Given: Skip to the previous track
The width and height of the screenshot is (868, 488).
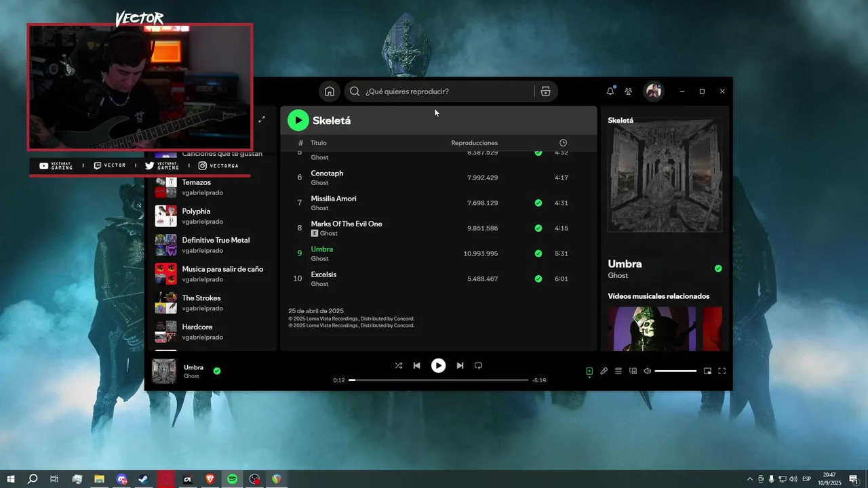Looking at the screenshot, I should (417, 365).
